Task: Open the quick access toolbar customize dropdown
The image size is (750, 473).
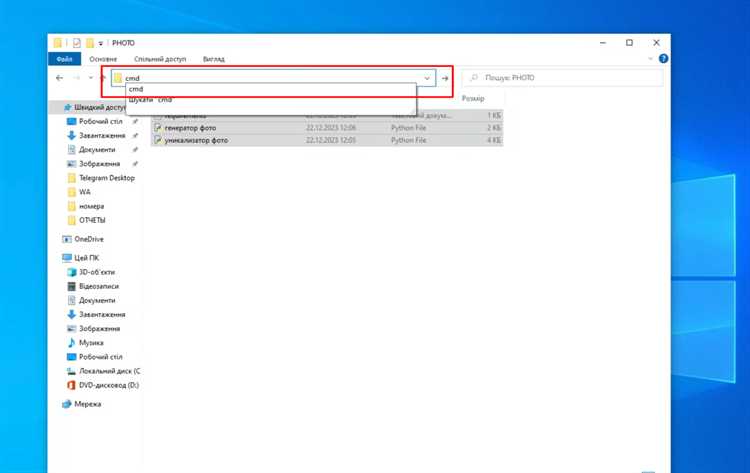Action: point(100,44)
